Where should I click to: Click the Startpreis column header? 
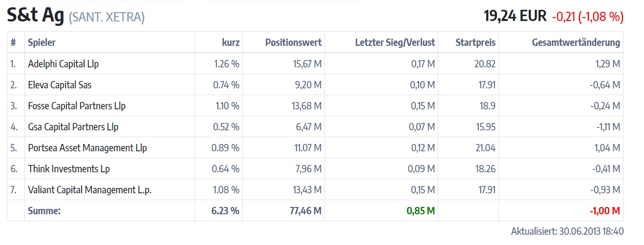pyautogui.click(x=475, y=42)
